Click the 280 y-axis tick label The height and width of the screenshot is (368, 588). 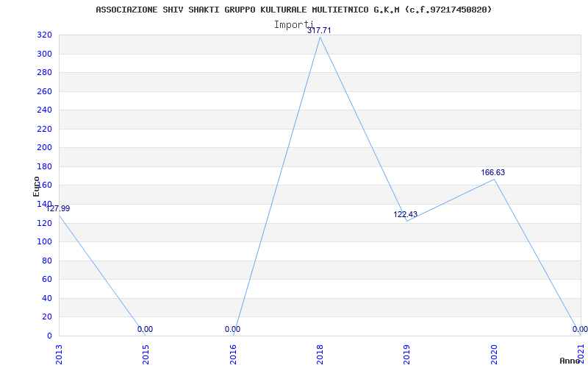[x=44, y=73]
